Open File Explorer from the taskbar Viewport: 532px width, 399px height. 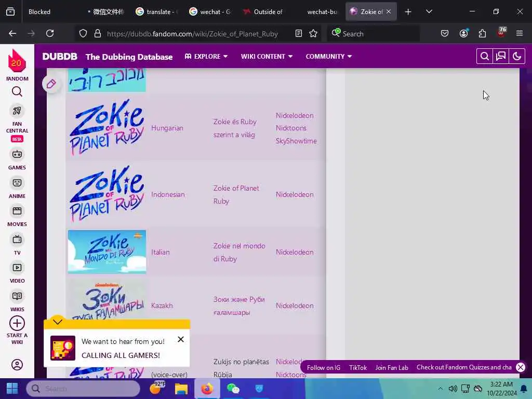181,389
